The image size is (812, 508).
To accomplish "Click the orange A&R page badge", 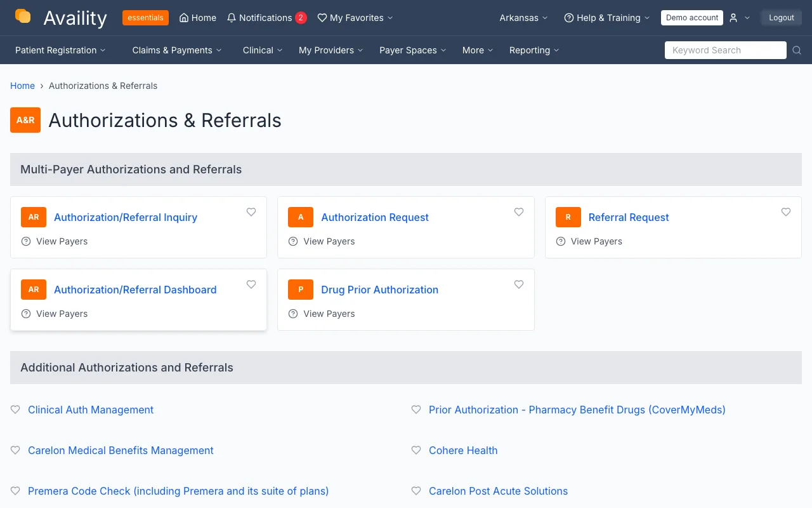I will 25,120.
